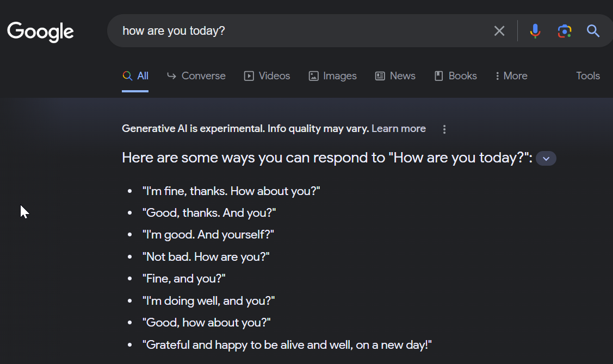Click the Videos play icon

(x=249, y=76)
